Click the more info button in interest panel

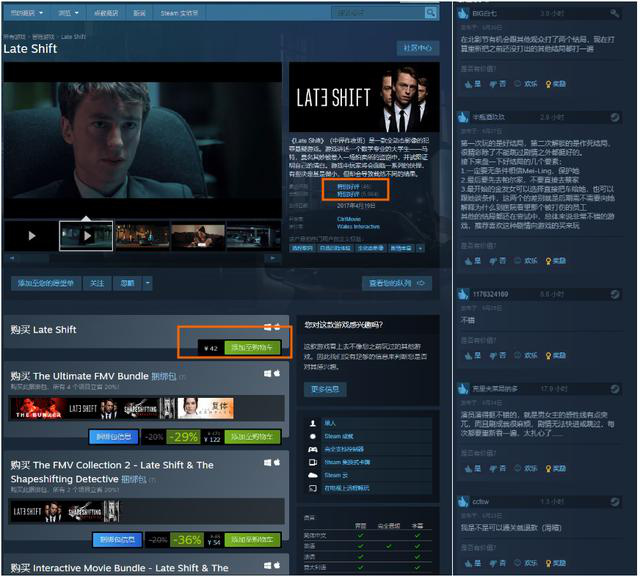point(325,389)
